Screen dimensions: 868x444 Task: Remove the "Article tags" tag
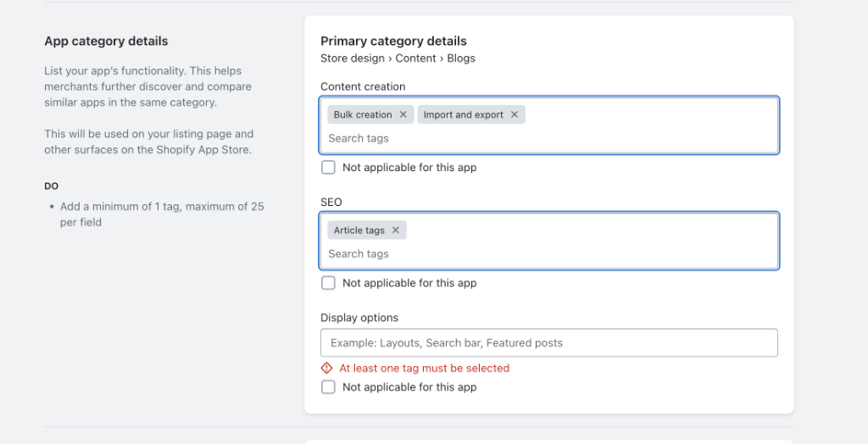point(396,230)
